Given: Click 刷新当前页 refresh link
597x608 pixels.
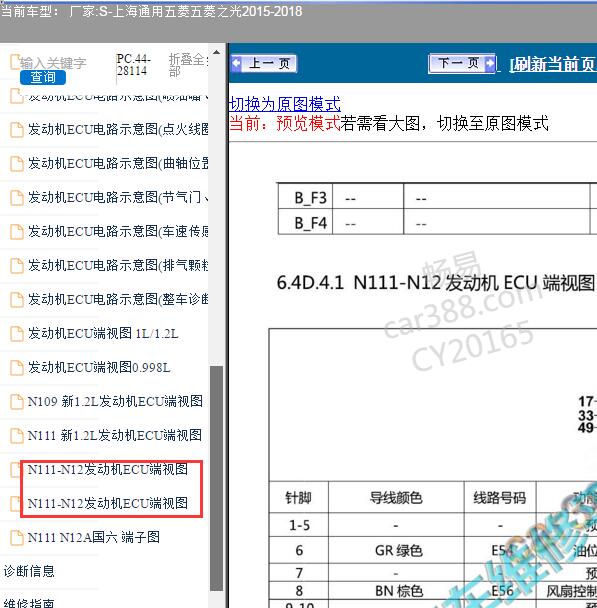Looking at the screenshot, I should click(553, 64).
